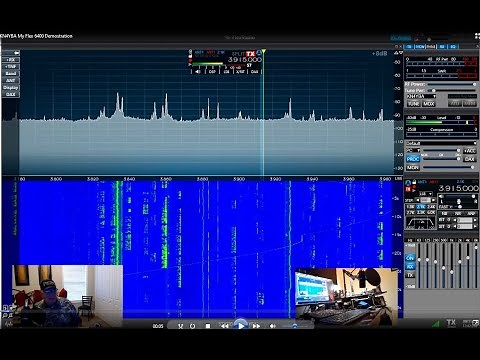Click the MEM button
This screenshot has height=360, width=480.
[x=470, y=104]
